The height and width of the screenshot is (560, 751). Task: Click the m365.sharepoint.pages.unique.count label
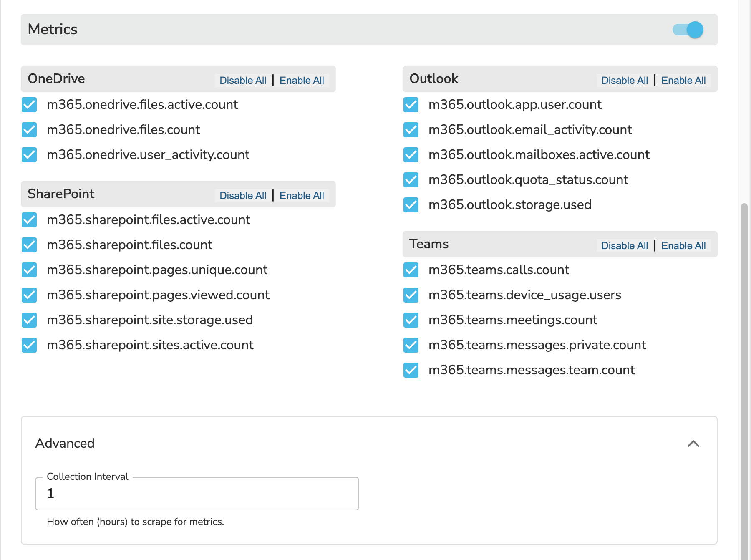157,270
